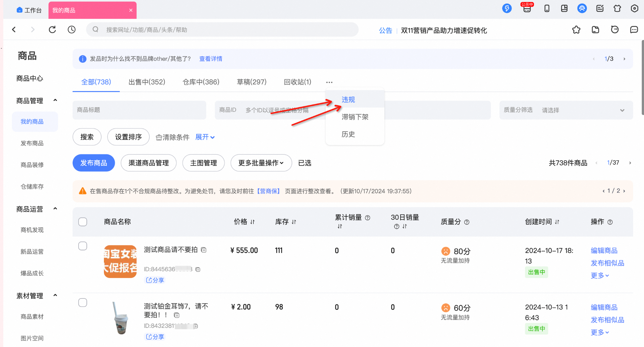Toggle the three-dot more tabs menu
Image resolution: width=644 pixels, height=347 pixels.
(329, 82)
